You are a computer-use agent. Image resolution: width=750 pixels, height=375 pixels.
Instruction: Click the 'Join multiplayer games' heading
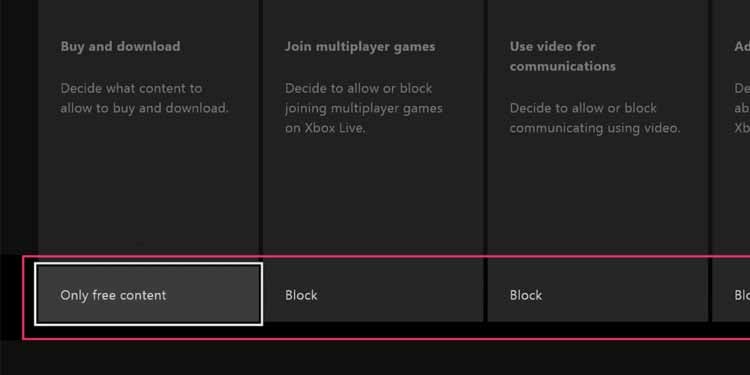[360, 46]
